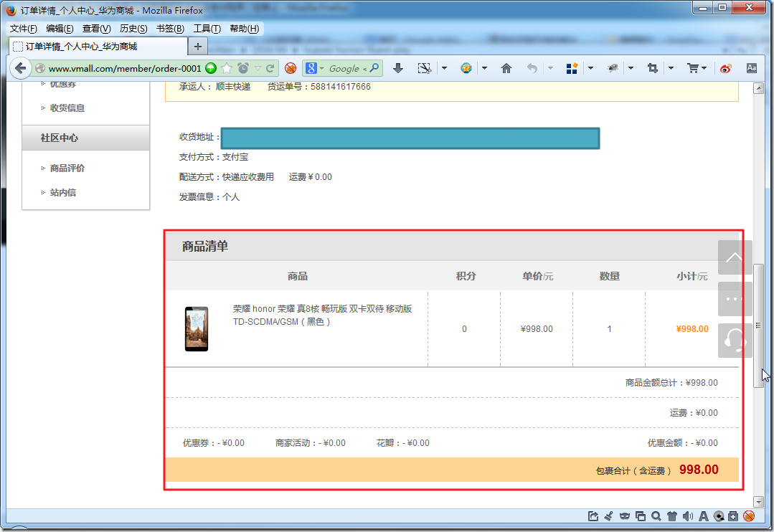Open 收货信息 in the sidebar
This screenshot has height=532, width=774.
tap(67, 108)
